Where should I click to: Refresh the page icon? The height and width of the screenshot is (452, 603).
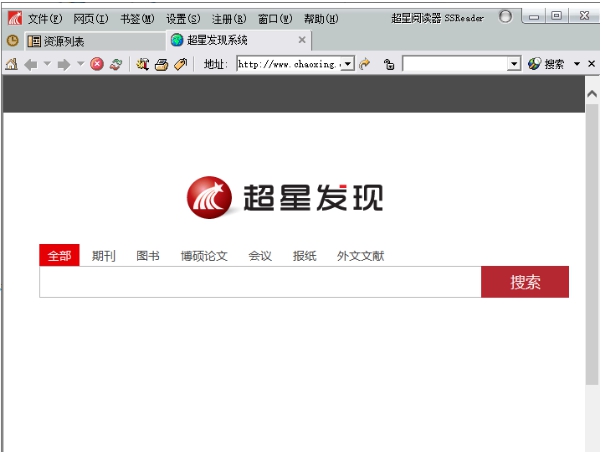coord(116,64)
